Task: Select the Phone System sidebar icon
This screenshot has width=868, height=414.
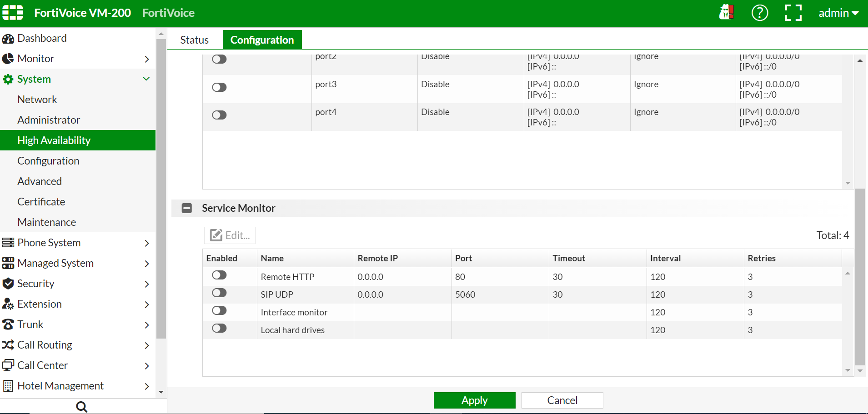Action: [x=8, y=242]
